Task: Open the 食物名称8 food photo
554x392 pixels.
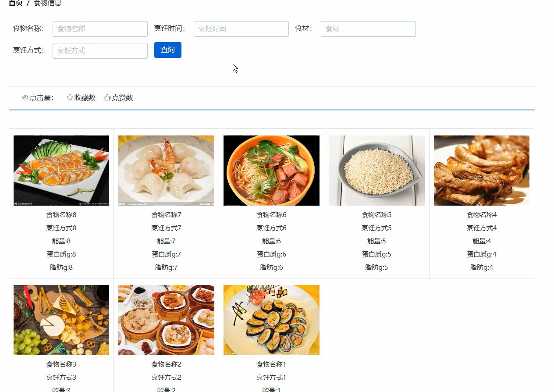Action: tap(61, 171)
